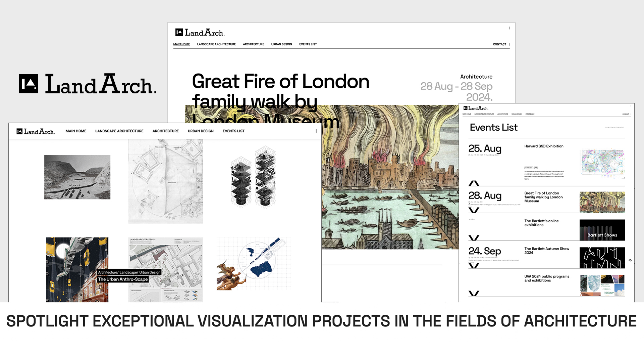Open the Bartlett Shows black thumbnail

pos(602,230)
